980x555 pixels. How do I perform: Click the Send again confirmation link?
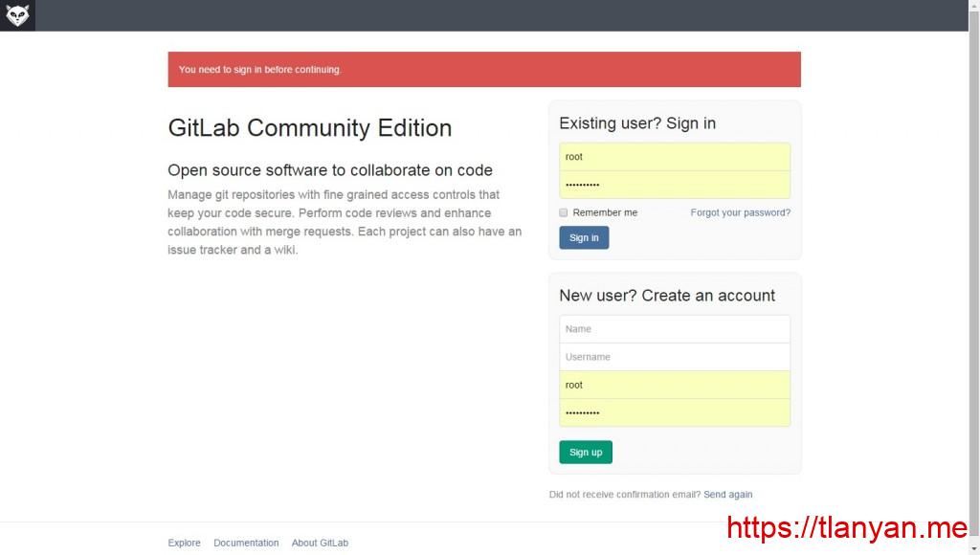pyautogui.click(x=728, y=494)
